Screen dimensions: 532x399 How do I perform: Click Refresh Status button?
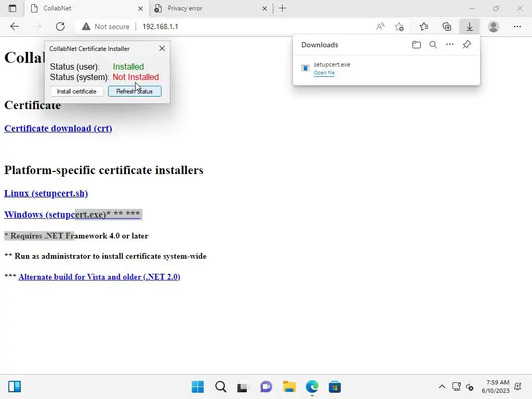pos(135,91)
